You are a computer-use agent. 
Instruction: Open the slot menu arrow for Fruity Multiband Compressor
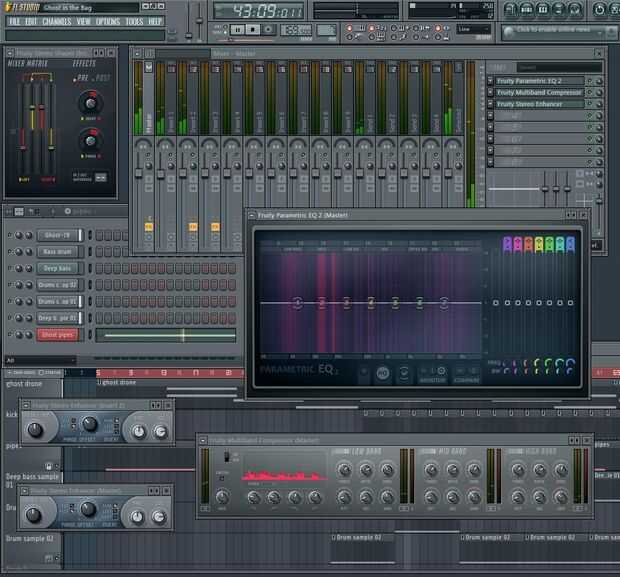(x=490, y=93)
